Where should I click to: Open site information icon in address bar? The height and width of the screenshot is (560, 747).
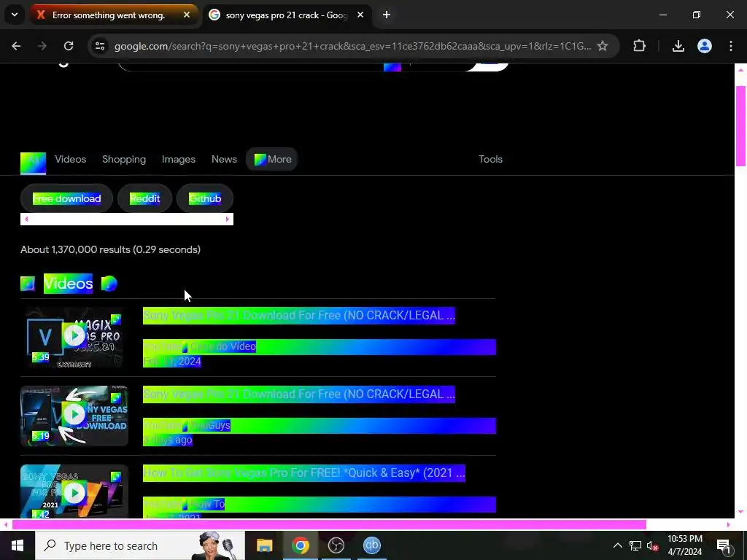[100, 46]
